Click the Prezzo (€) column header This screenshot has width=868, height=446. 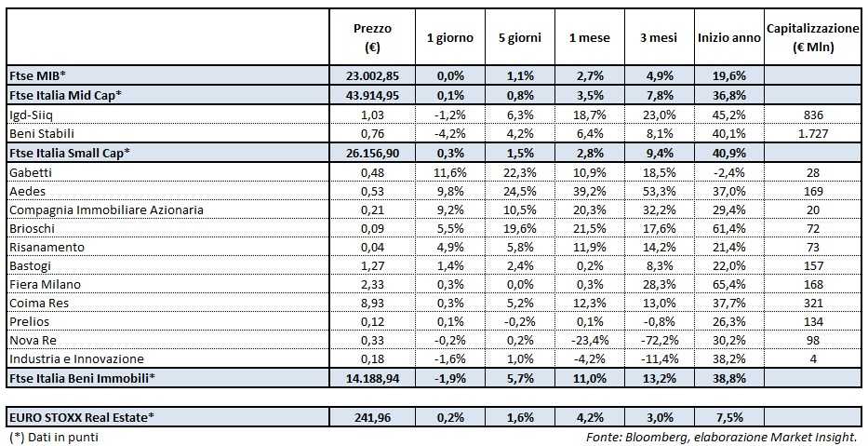coord(372,37)
